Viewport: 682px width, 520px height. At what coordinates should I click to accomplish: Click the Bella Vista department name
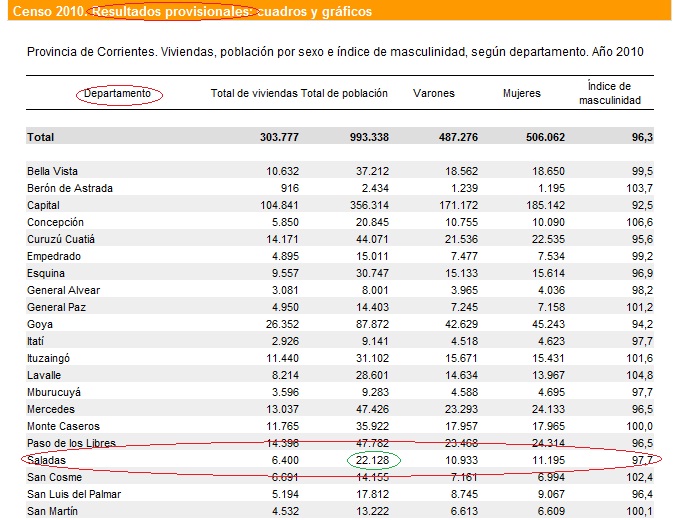[53, 171]
